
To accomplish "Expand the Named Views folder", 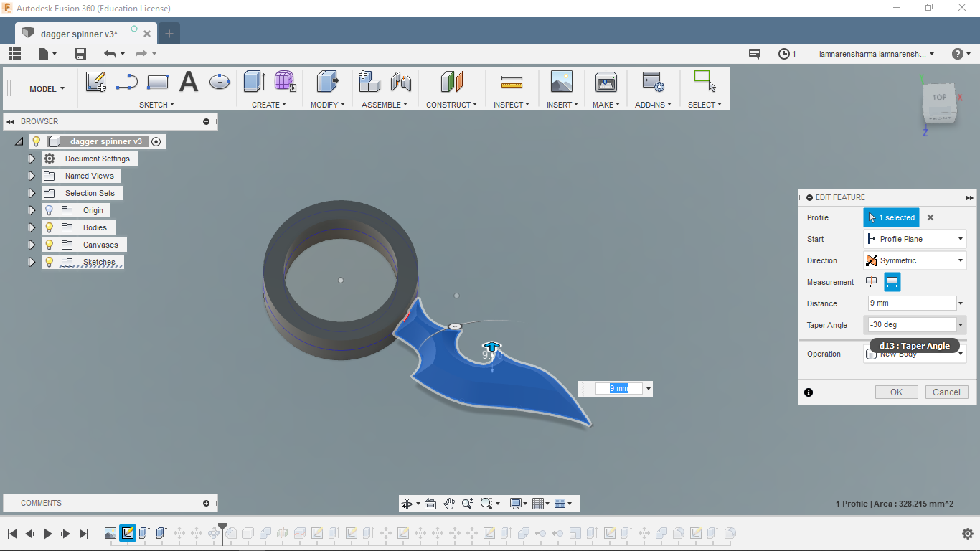I will (32, 176).
